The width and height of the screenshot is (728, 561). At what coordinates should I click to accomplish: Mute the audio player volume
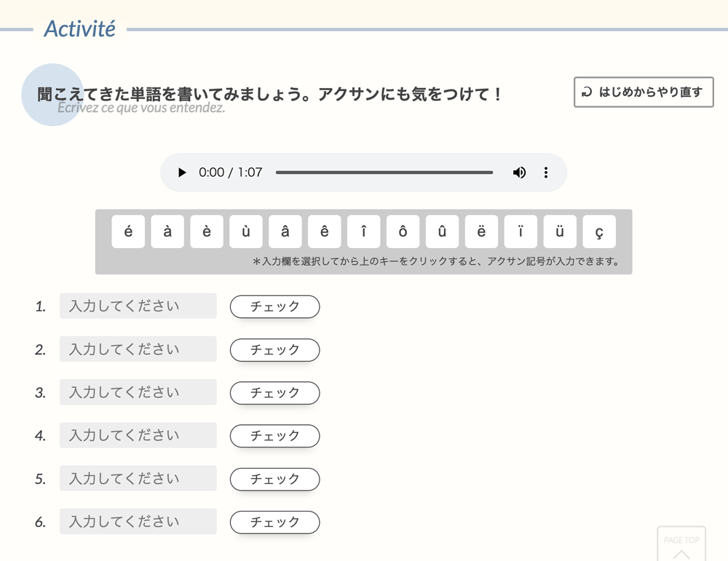519,172
